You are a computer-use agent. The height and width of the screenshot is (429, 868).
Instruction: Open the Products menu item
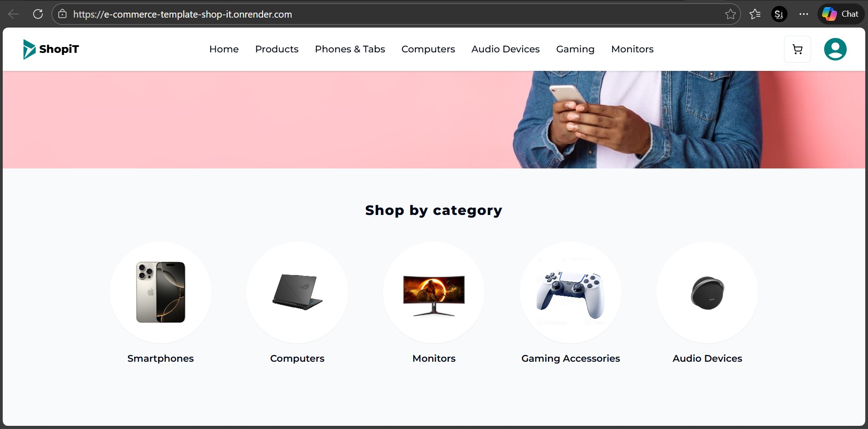[277, 49]
